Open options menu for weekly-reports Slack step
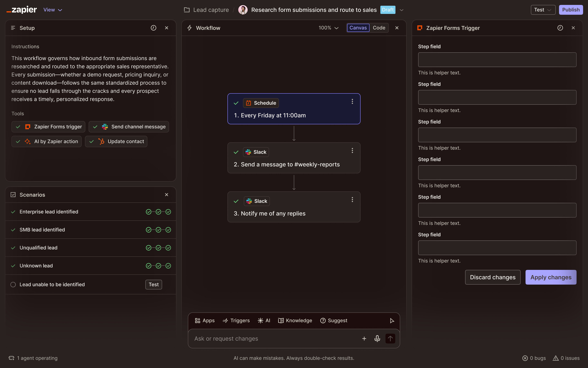 (x=352, y=151)
